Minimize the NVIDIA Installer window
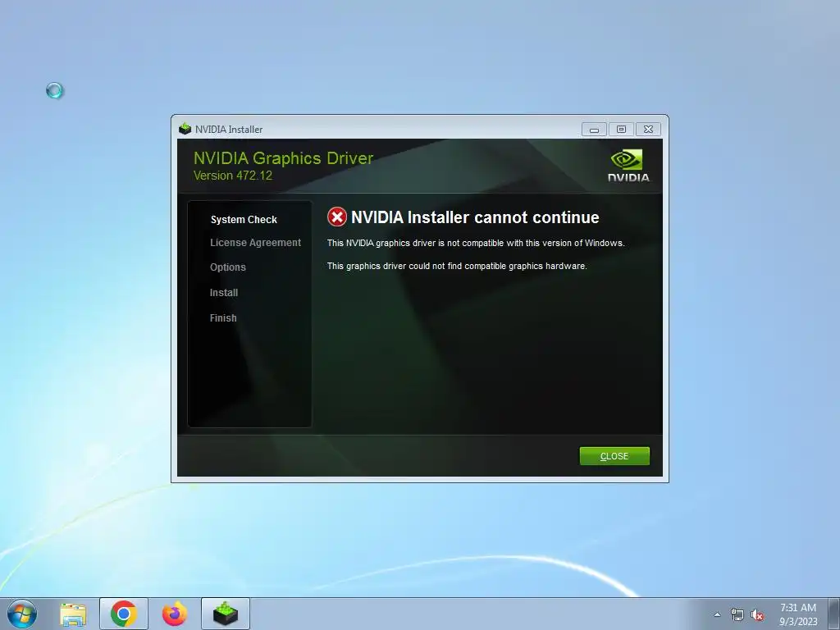The image size is (840, 630). tap(594, 129)
